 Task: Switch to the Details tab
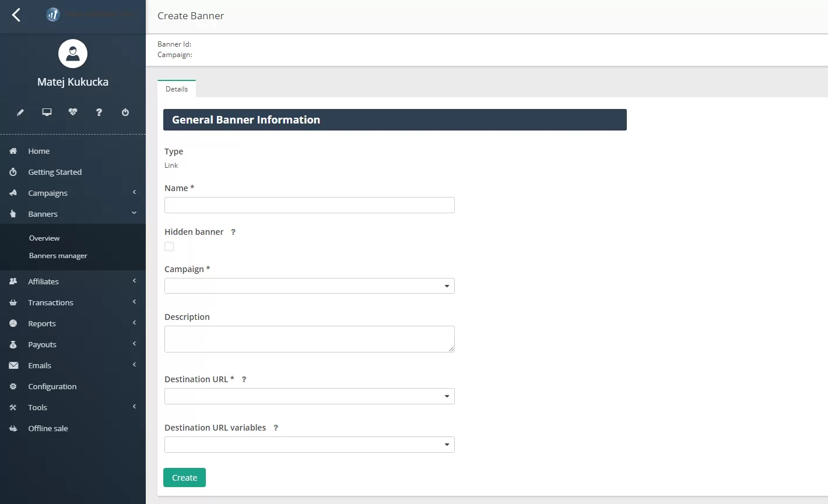pyautogui.click(x=177, y=89)
